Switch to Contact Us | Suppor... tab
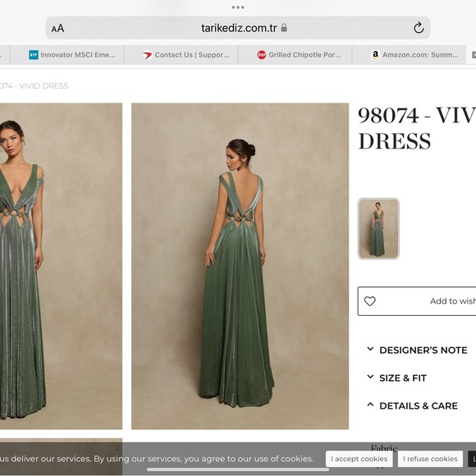The width and height of the screenshot is (476, 476). point(181,55)
